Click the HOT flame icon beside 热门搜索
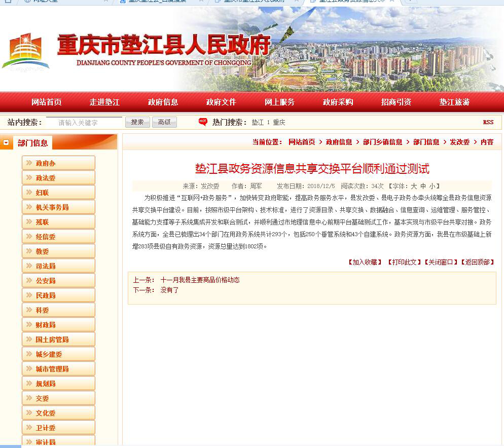Screen dimensions: 504x448 coord(202,122)
